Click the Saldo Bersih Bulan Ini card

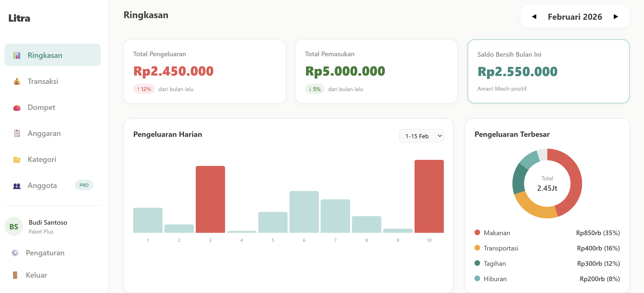(548, 71)
